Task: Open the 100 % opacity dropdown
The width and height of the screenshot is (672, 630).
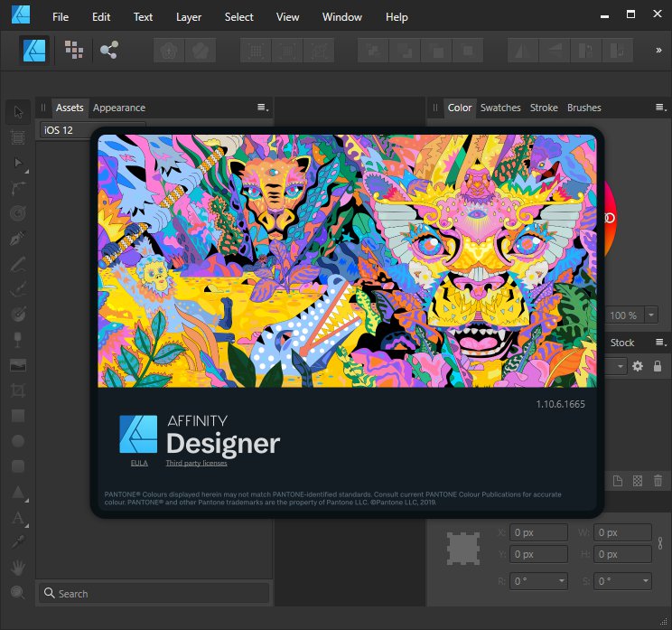Action: tap(651, 315)
